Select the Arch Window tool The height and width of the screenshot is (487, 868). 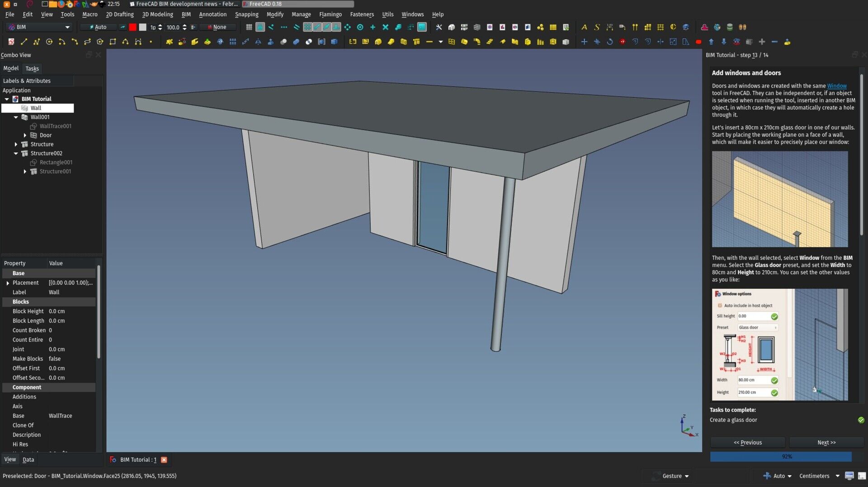pyautogui.click(x=452, y=42)
